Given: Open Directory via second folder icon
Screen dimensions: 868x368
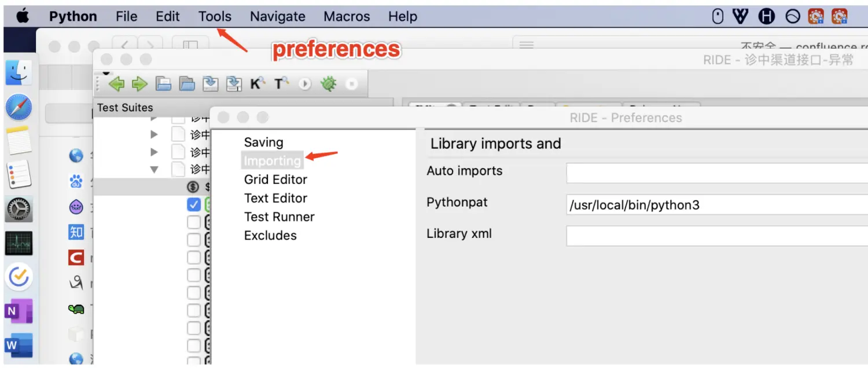Looking at the screenshot, I should (187, 84).
